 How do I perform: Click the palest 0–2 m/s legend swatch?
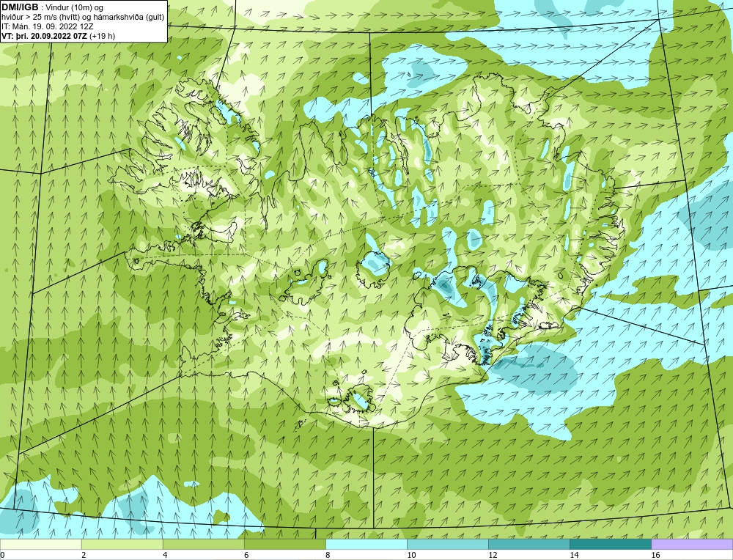40,544
